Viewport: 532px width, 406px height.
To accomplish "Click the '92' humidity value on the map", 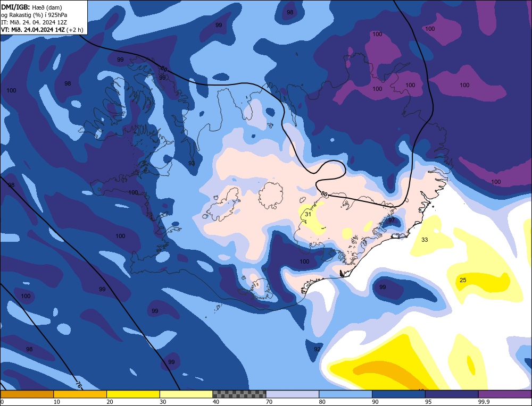I will [317, 349].
